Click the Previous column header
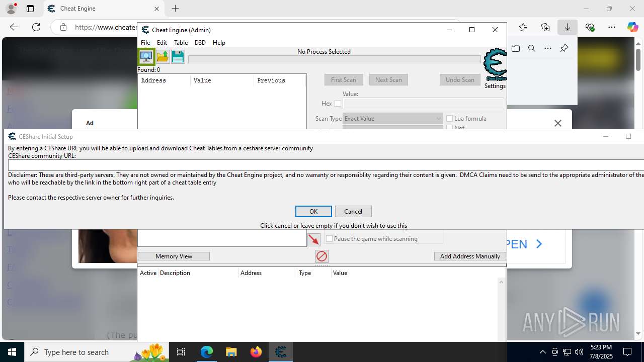 tap(280, 80)
